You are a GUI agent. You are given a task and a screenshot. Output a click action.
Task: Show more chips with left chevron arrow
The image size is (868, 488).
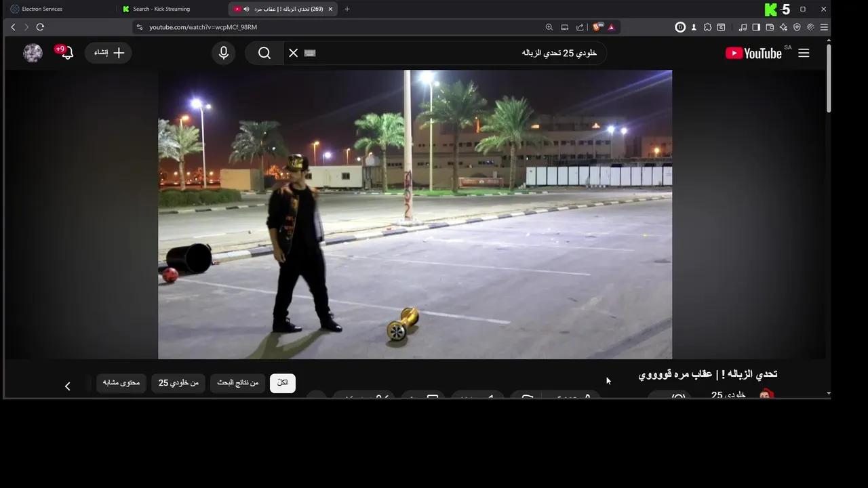click(x=67, y=386)
